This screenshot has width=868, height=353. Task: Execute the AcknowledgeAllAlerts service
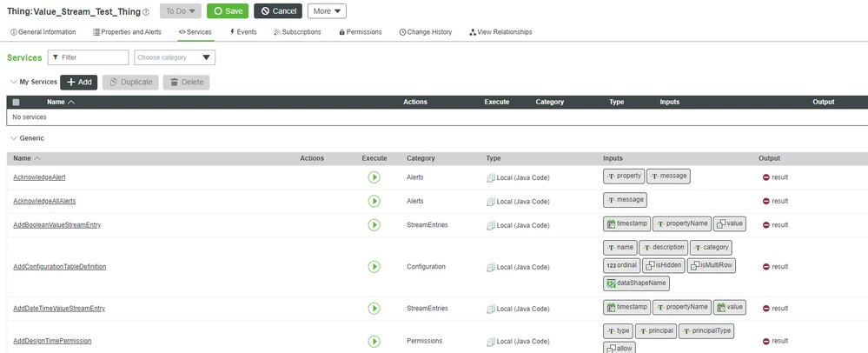click(x=374, y=201)
